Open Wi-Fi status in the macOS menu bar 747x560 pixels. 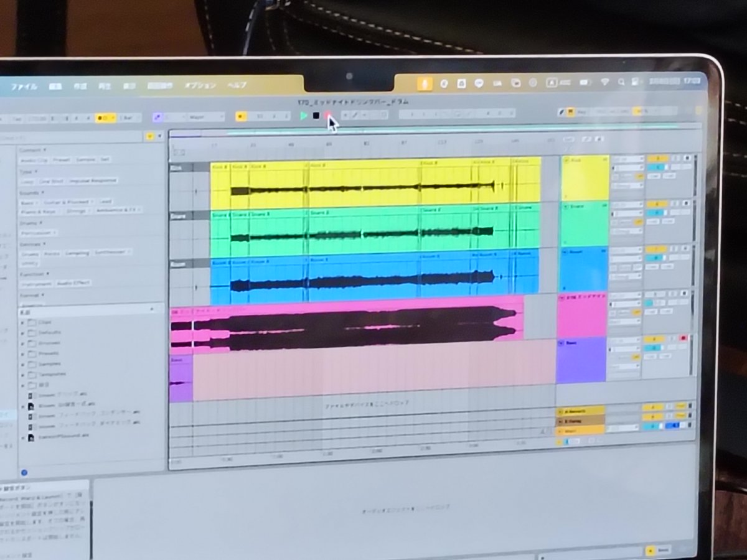604,82
